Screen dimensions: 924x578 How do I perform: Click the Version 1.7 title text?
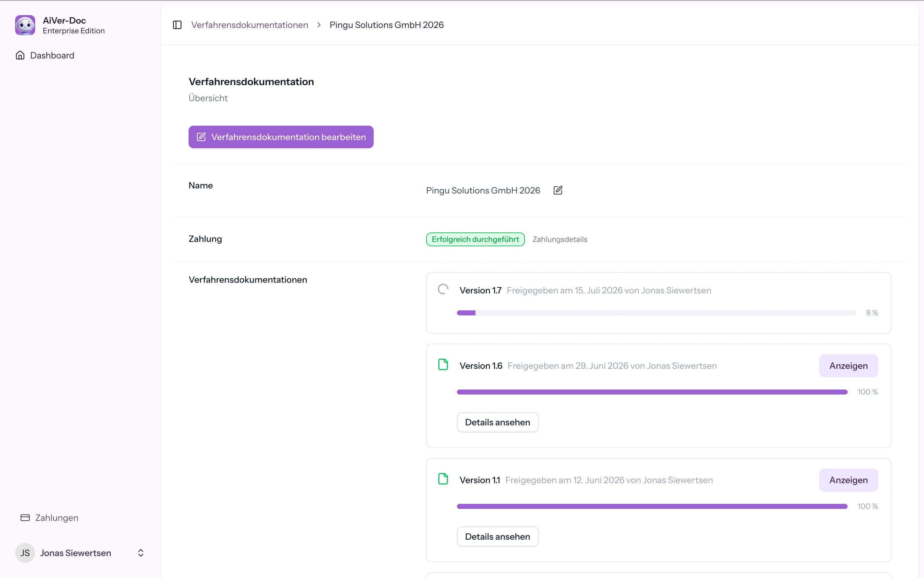tap(480, 291)
